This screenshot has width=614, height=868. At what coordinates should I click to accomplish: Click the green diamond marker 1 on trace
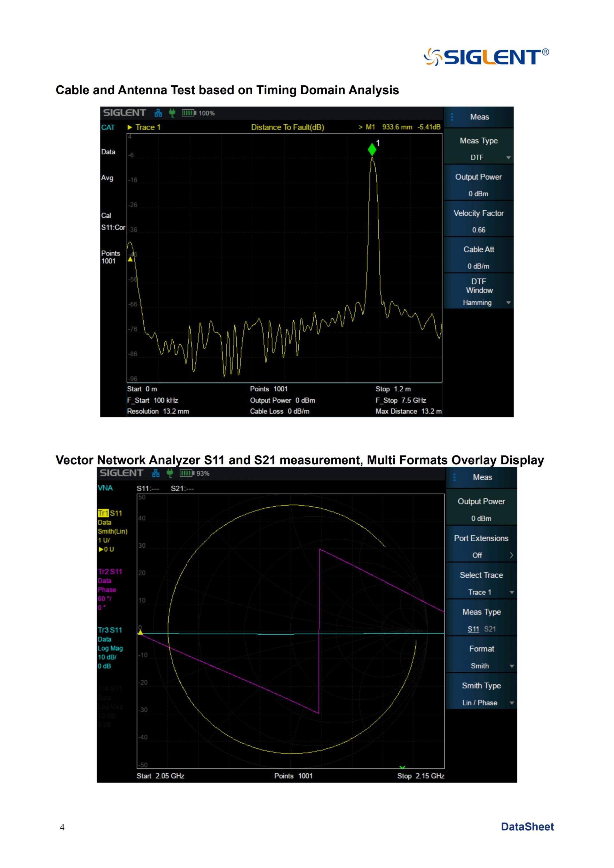coord(372,150)
